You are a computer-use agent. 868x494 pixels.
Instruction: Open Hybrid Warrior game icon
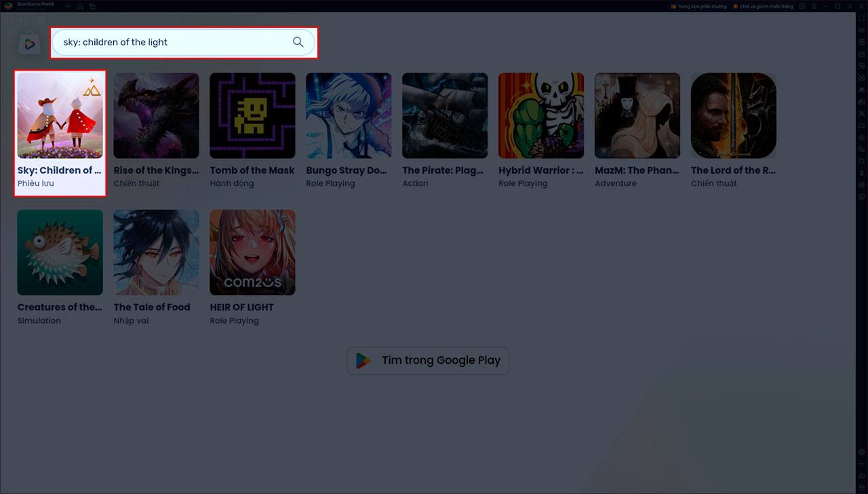541,116
